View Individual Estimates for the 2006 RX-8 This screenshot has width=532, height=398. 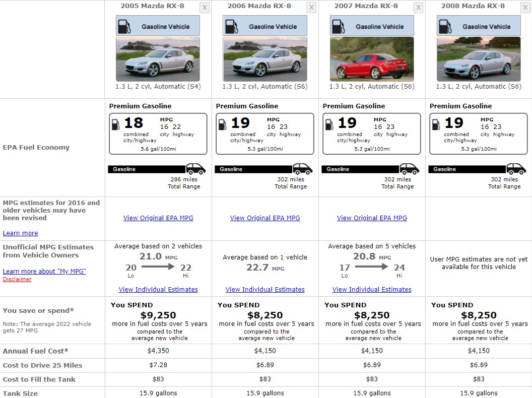265,289
